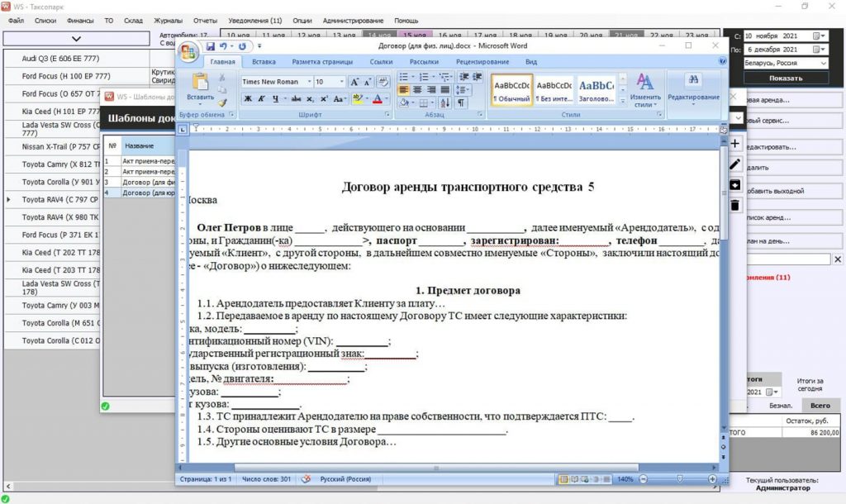Screen dimensions: 846x504
Task: Redo action in Word quick access toolbar
Action: 242,46
